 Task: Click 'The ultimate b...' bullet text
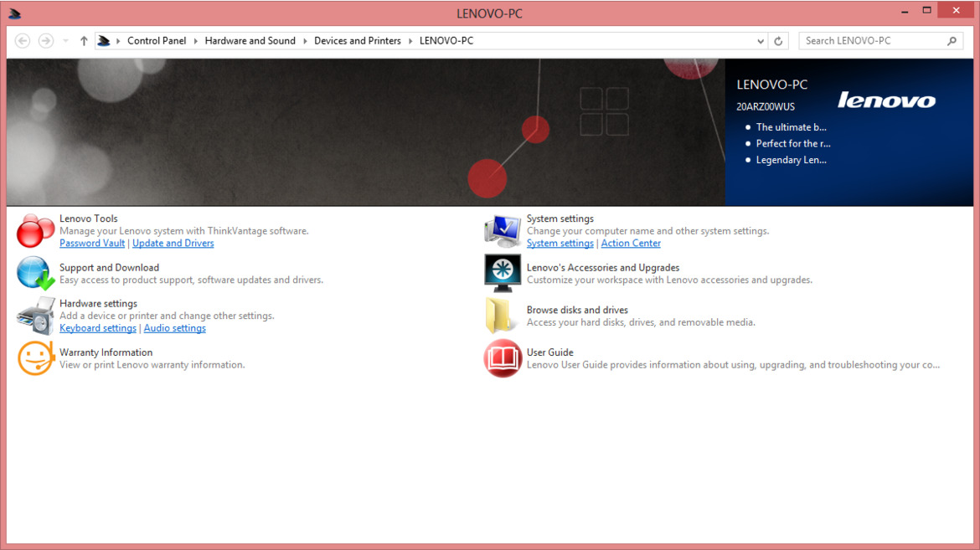coord(792,127)
